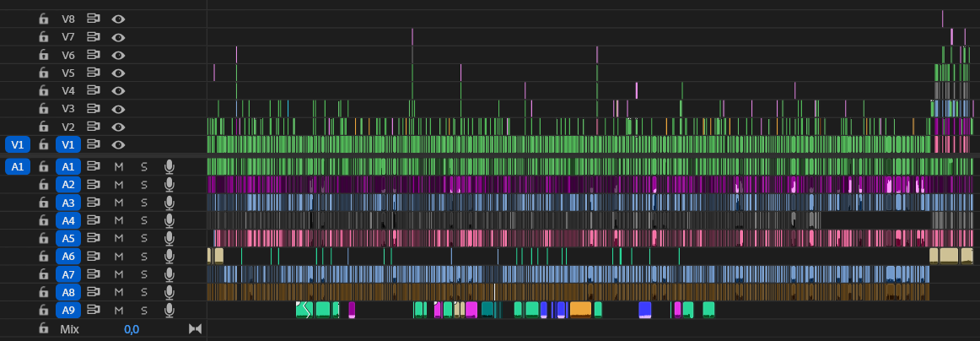Toggle track lock on V2
Screen dimensions: 980x341
(x=43, y=127)
